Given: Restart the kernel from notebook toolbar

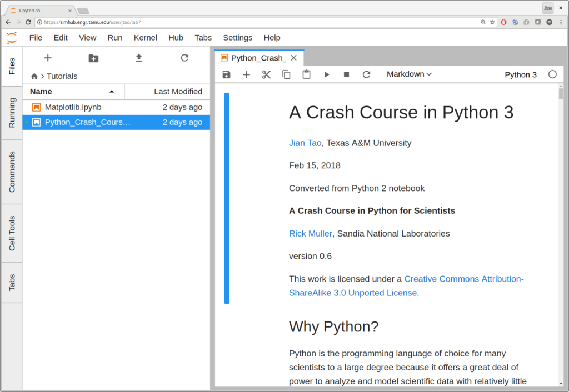Looking at the screenshot, I should (366, 74).
